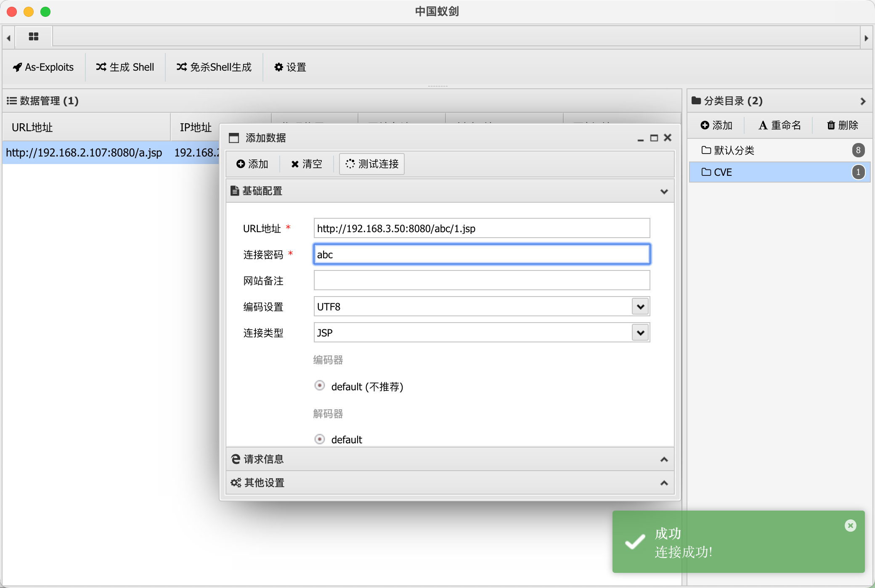Screen dimensions: 875x588
Task: Click 清空 to clear the form
Action: pyautogui.click(x=307, y=164)
